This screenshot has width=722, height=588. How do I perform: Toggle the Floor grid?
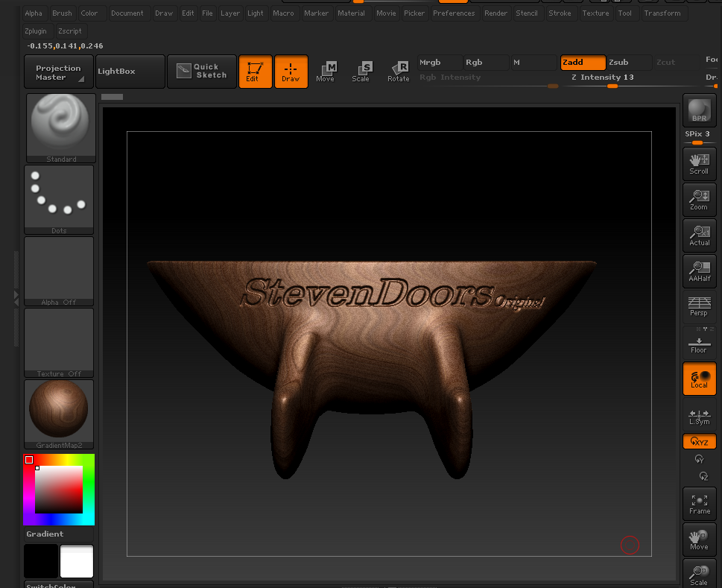699,343
